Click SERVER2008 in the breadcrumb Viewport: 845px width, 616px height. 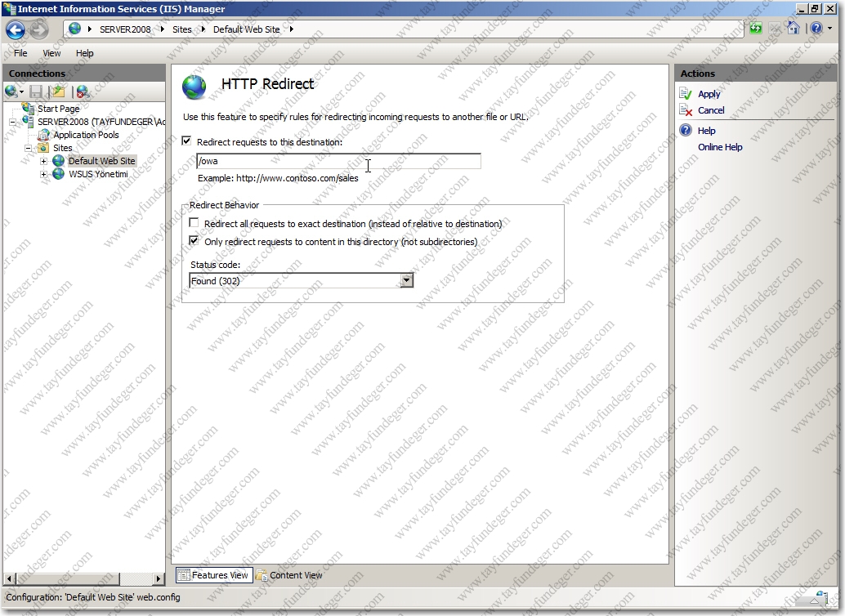125,29
